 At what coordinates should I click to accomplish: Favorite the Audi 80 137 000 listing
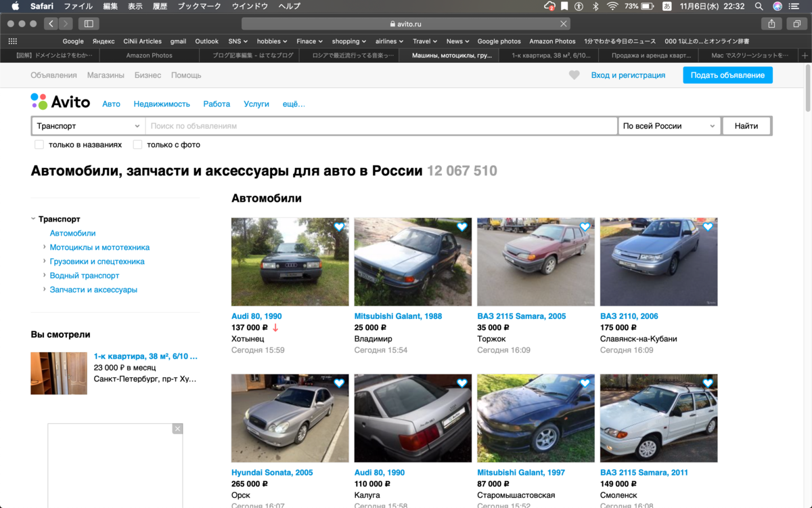(x=339, y=227)
